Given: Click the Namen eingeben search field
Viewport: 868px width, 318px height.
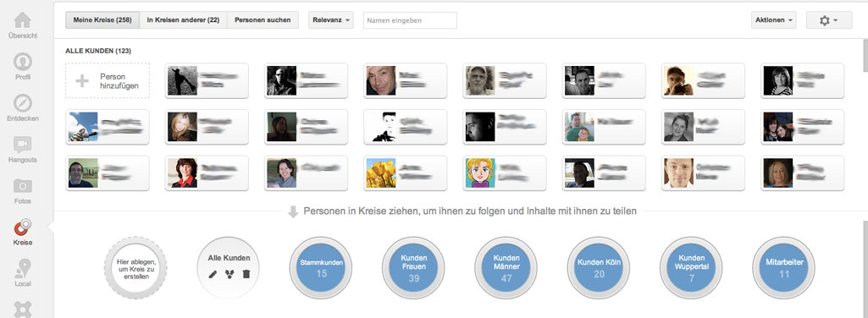Looking at the screenshot, I should [410, 20].
